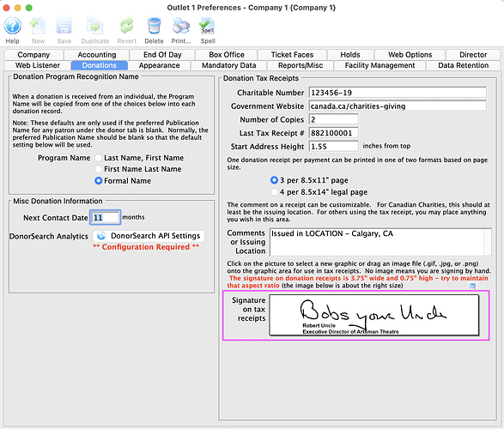Click the Number of Copies field
Viewport: 504px width, 429px height.
click(x=334, y=119)
